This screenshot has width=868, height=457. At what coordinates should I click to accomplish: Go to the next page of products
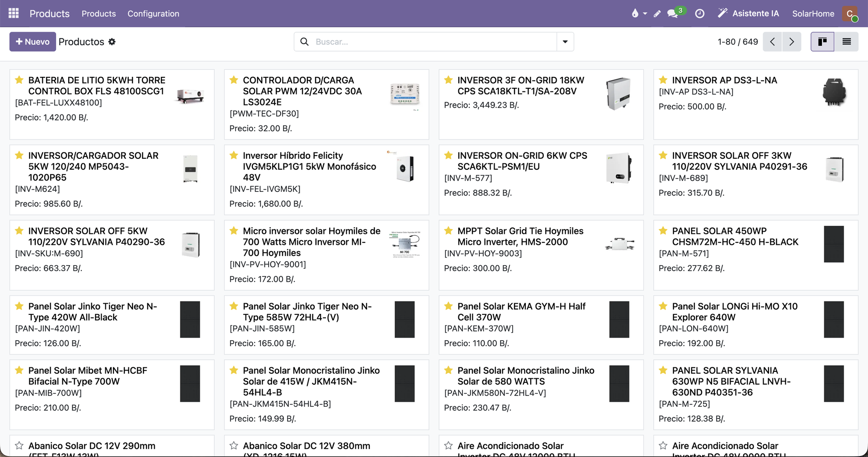click(792, 42)
